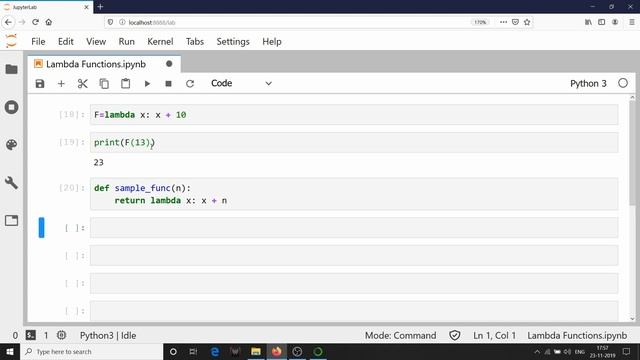Open the cell type dropdown showing Code
Viewport: 640px width, 360px height.
pyautogui.click(x=241, y=83)
